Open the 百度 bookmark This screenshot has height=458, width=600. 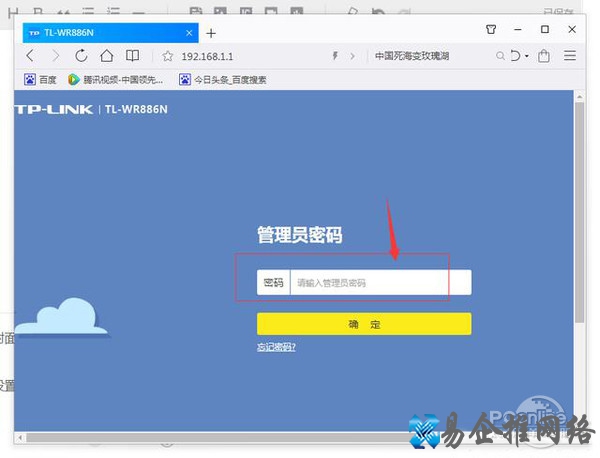click(x=40, y=80)
